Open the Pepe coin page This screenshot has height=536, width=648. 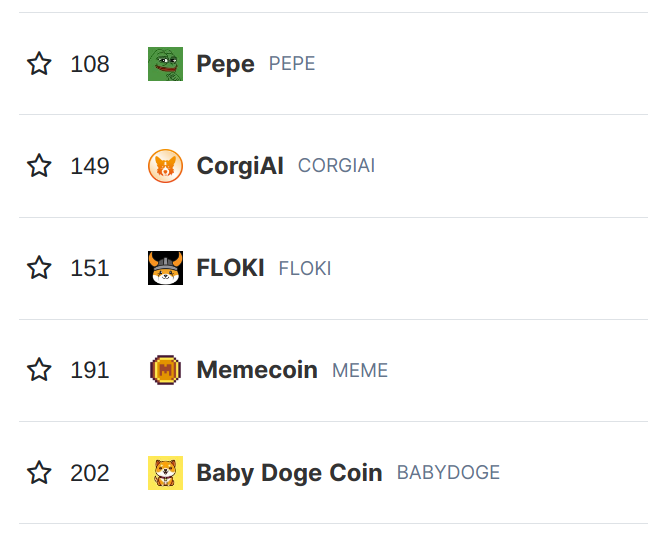(225, 64)
